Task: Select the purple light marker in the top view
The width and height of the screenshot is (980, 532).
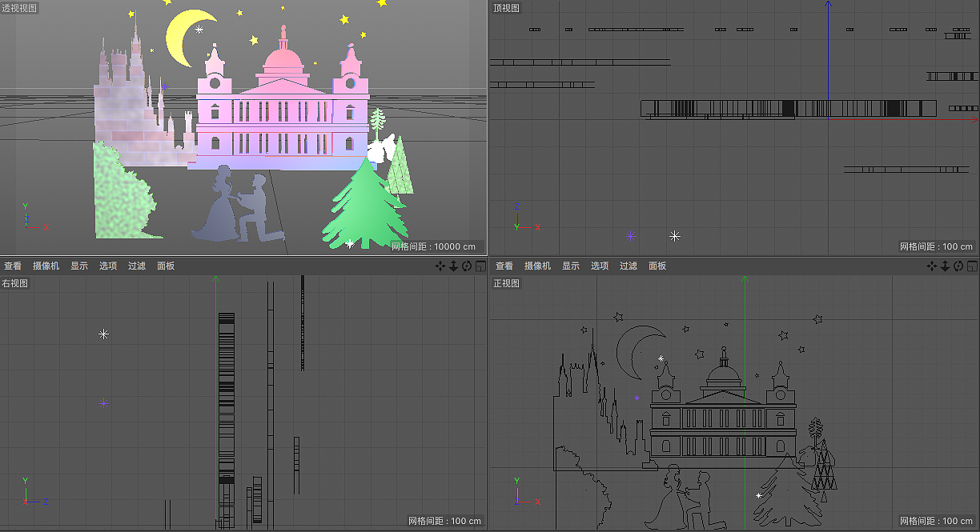Action: click(x=631, y=236)
